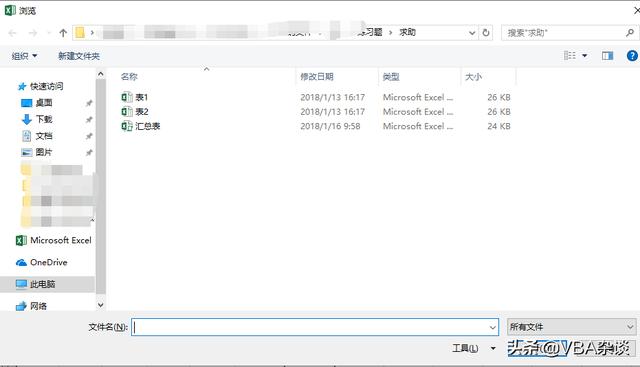Click the Excel icon of 汇总表
Viewport: 640px width, 367px height.
(x=127, y=126)
